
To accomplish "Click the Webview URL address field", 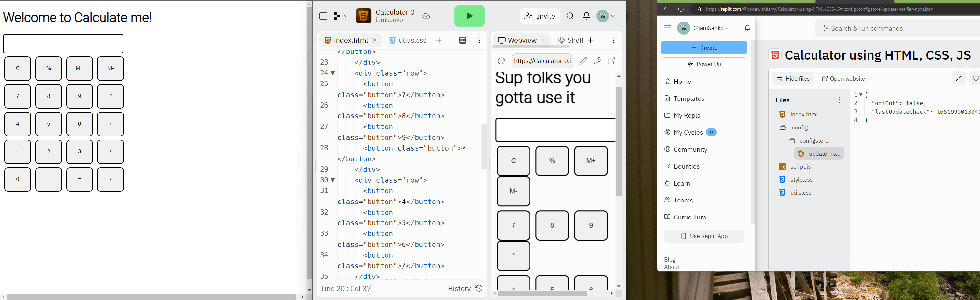I will click(x=542, y=61).
